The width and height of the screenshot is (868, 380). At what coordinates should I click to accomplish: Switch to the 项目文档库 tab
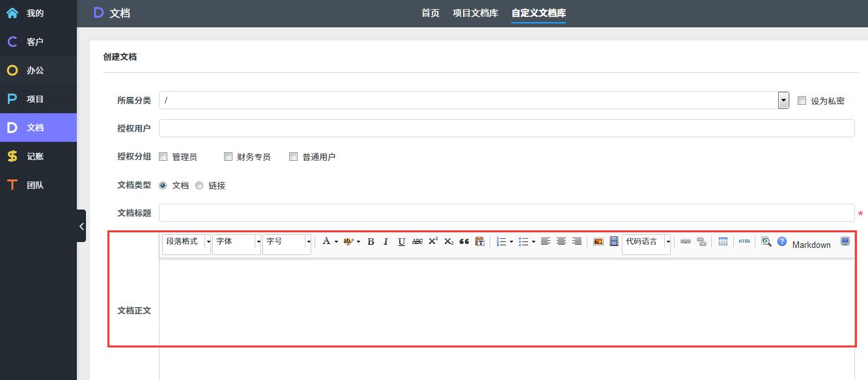coord(475,13)
